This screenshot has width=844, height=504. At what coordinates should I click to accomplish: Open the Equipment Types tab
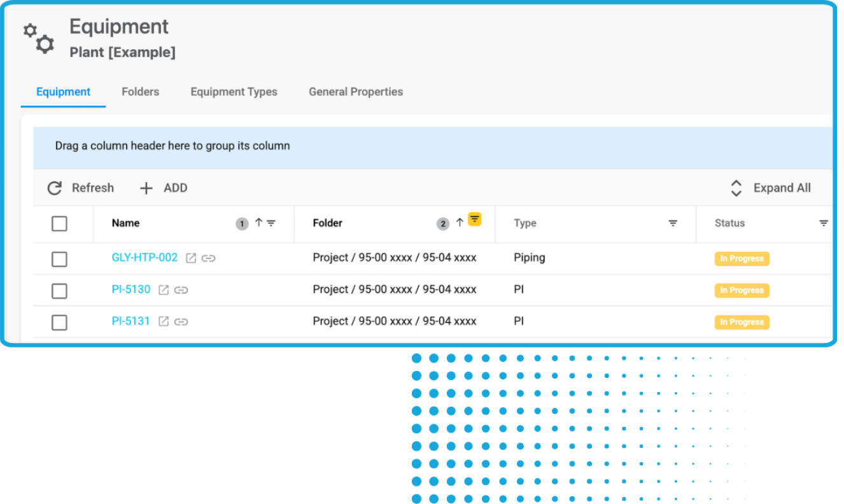(234, 92)
